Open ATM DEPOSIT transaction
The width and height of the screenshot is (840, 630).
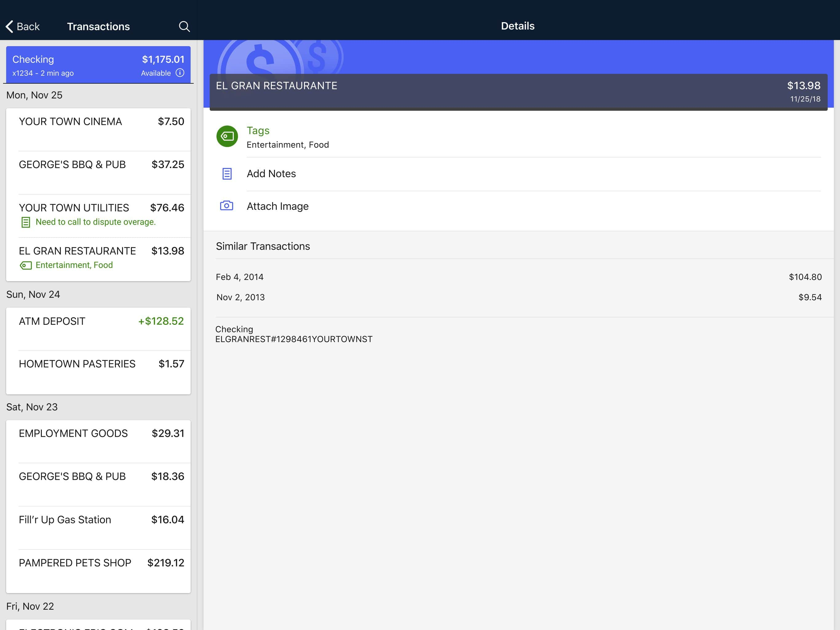tap(98, 329)
